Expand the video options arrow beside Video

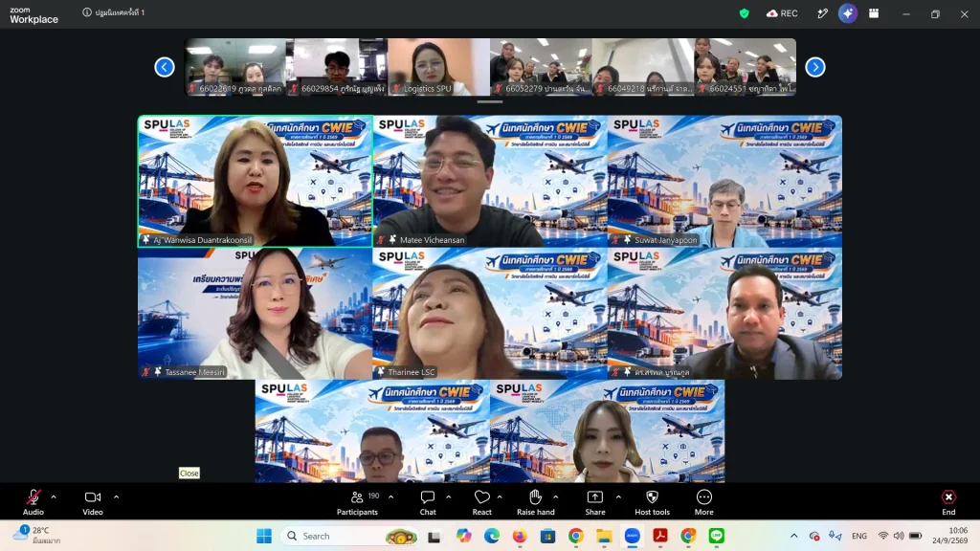tap(116, 497)
